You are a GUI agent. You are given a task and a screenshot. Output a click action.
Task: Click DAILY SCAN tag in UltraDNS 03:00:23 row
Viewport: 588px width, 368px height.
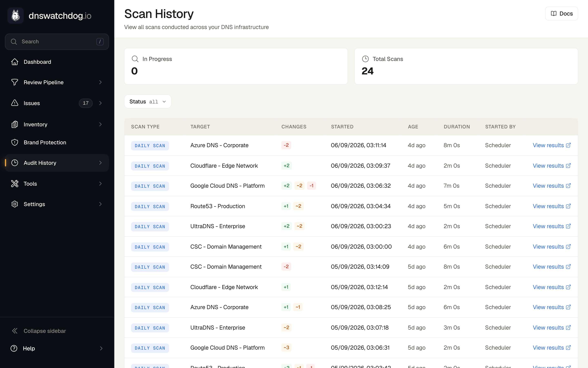click(150, 227)
